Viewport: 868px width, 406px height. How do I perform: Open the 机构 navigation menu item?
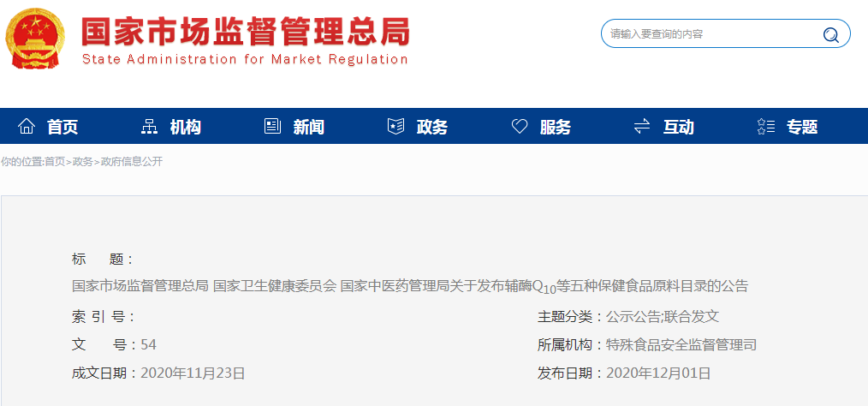[x=186, y=128]
